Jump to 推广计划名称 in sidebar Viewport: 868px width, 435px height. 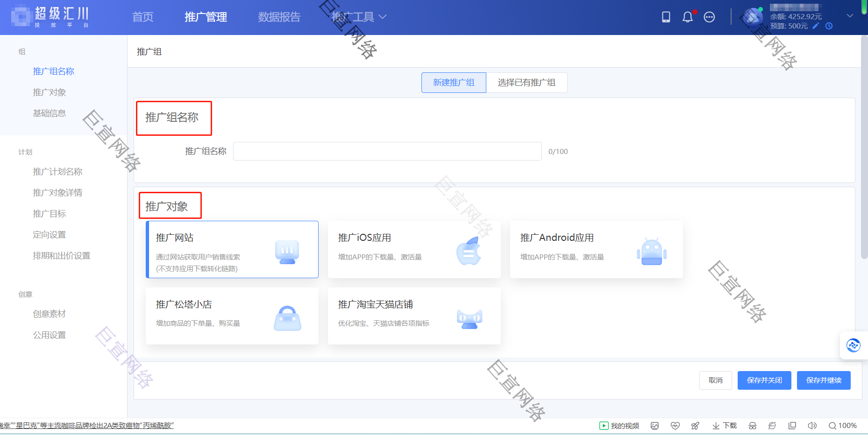(x=57, y=172)
